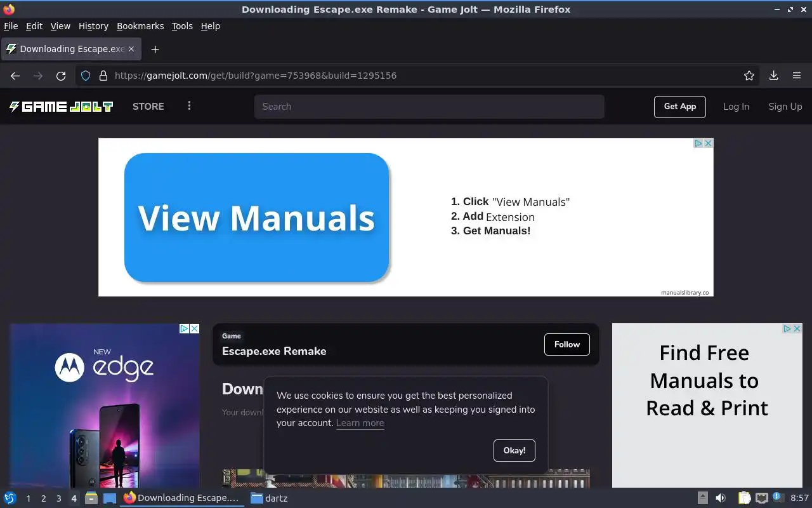Open the View menu
The image size is (812, 508).
tap(60, 26)
